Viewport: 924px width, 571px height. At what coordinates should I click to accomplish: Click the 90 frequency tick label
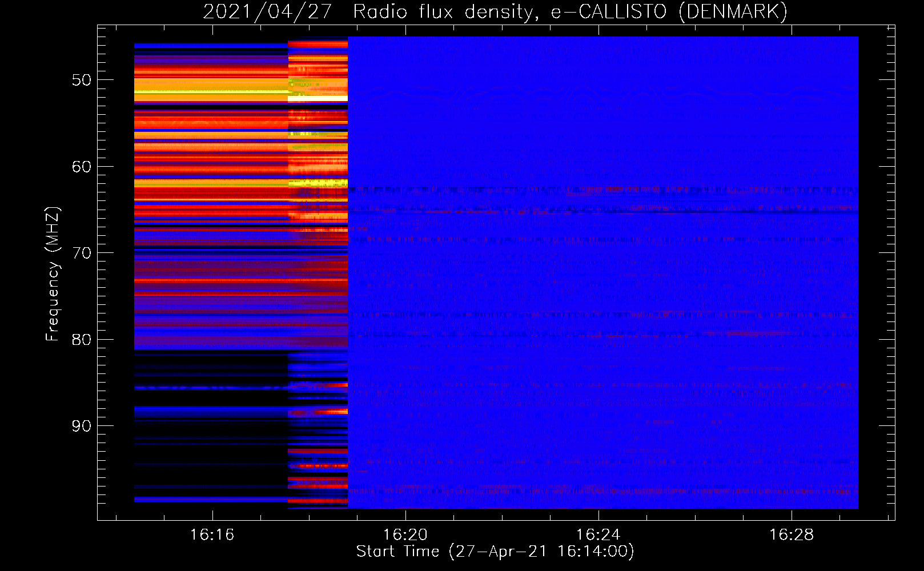[x=81, y=426]
